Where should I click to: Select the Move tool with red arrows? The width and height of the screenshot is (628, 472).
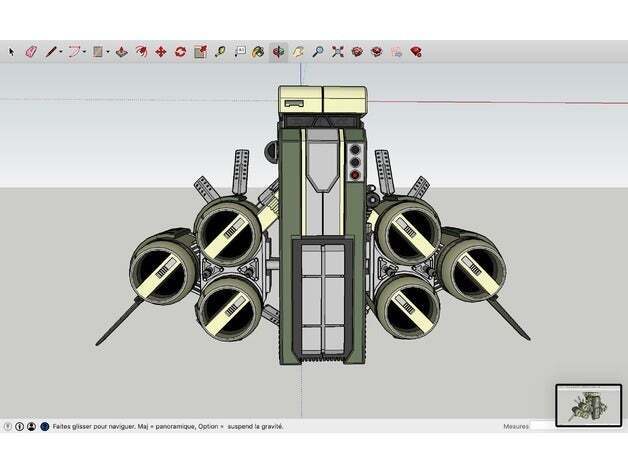tap(161, 52)
